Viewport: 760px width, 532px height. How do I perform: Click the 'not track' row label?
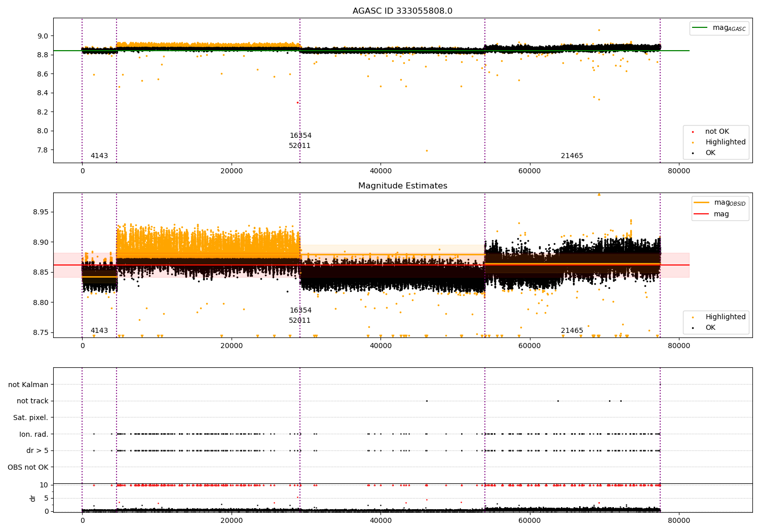point(32,401)
